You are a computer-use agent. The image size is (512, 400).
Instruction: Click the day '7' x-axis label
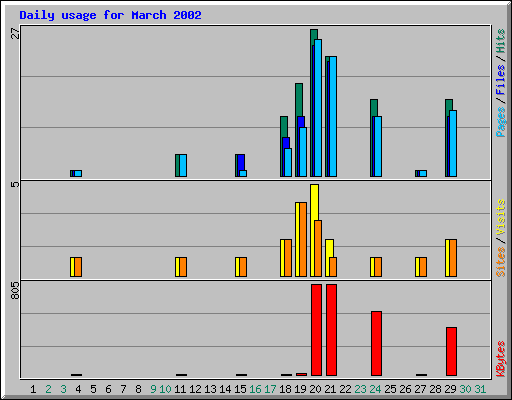(x=123, y=389)
